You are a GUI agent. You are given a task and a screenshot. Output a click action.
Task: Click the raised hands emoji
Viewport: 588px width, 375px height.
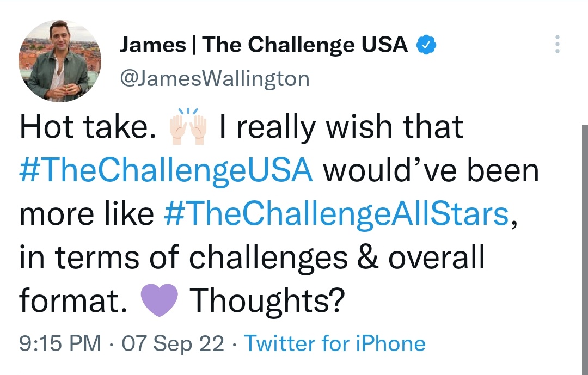(x=188, y=126)
